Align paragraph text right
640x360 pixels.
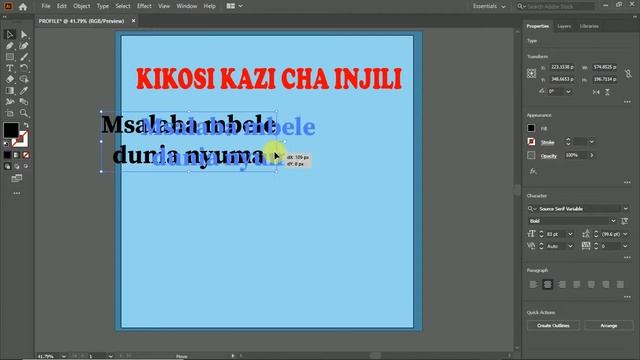[562, 284]
